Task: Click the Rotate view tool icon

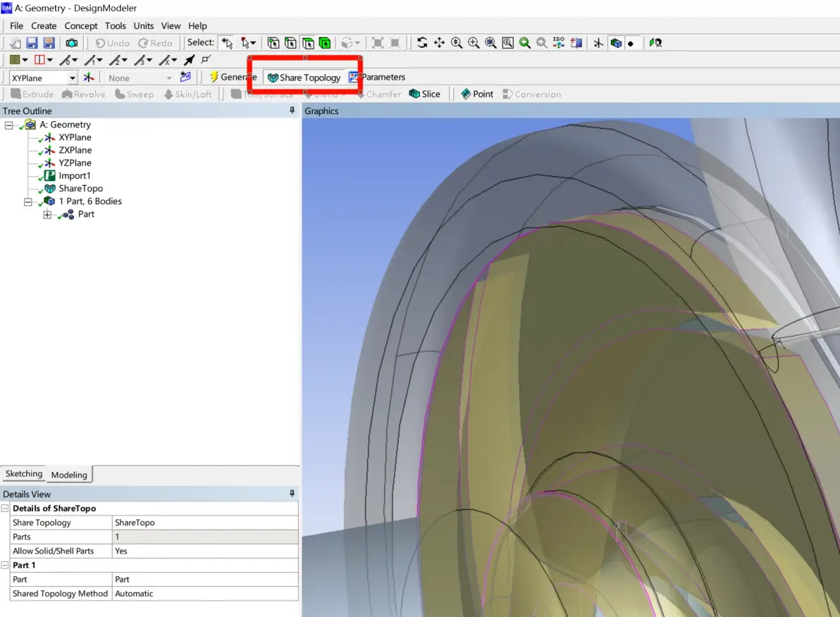Action: tap(422, 43)
